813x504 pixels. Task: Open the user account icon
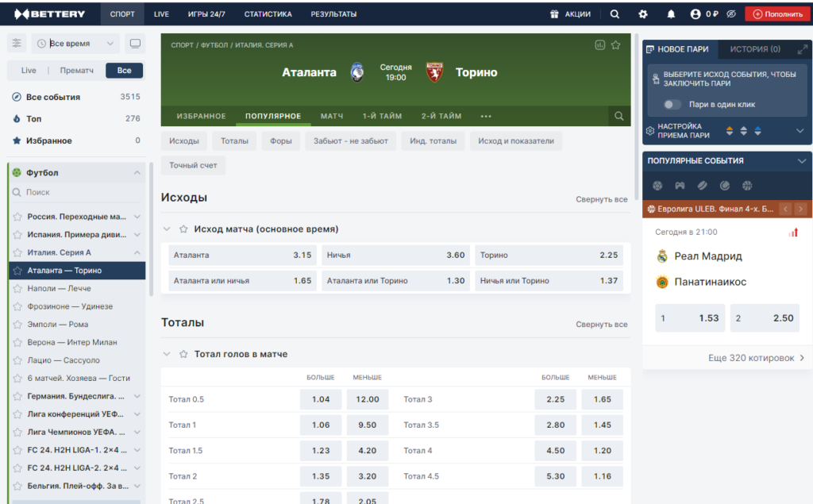pyautogui.click(x=695, y=14)
